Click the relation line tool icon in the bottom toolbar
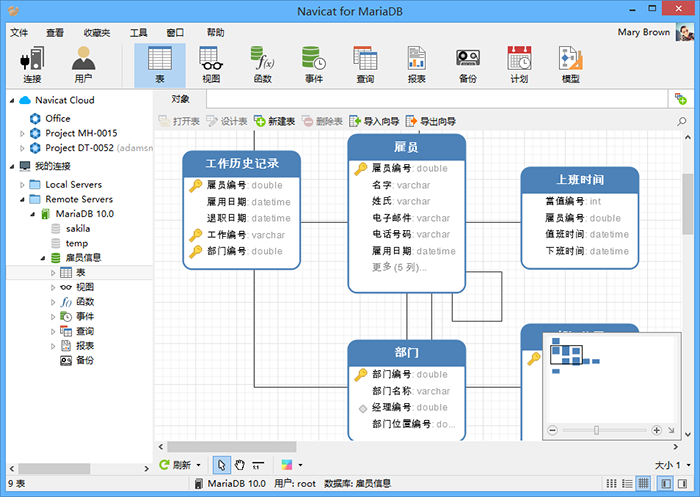The width and height of the screenshot is (700, 497). [x=258, y=465]
